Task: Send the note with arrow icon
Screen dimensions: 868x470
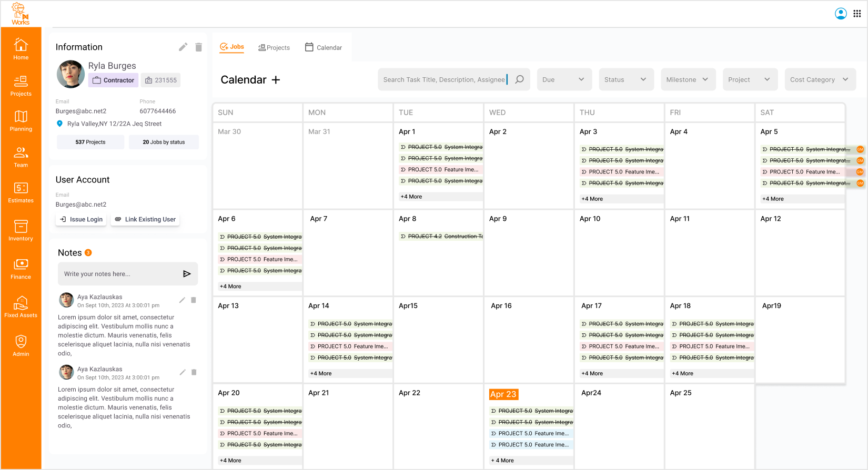Action: [187, 274]
